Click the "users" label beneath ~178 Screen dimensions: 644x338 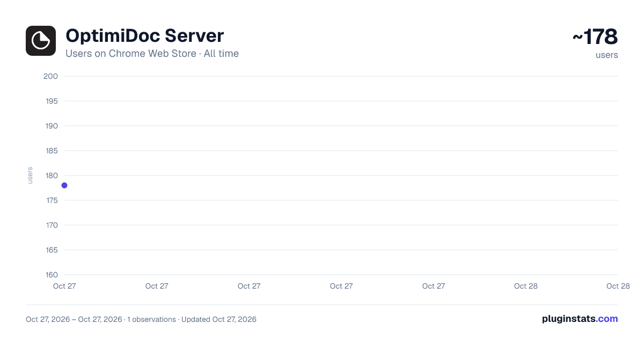607,55
